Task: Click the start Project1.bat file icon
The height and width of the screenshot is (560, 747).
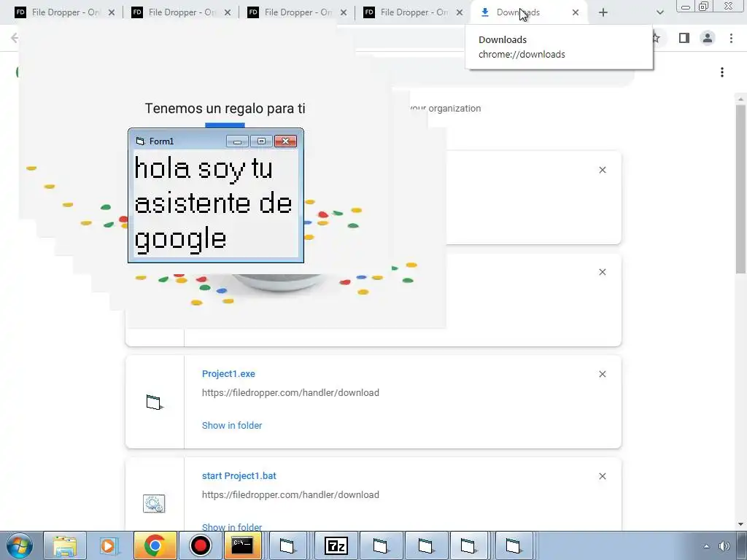Action: click(x=154, y=503)
